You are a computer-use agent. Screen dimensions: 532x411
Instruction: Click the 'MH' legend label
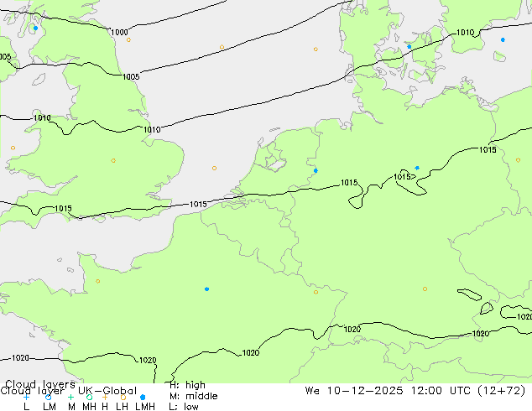coord(89,406)
